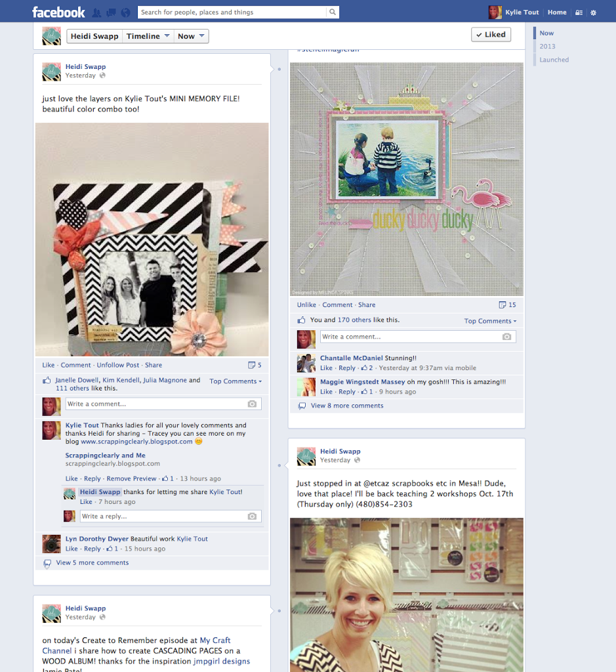Click the search magnifier icon

click(x=333, y=12)
